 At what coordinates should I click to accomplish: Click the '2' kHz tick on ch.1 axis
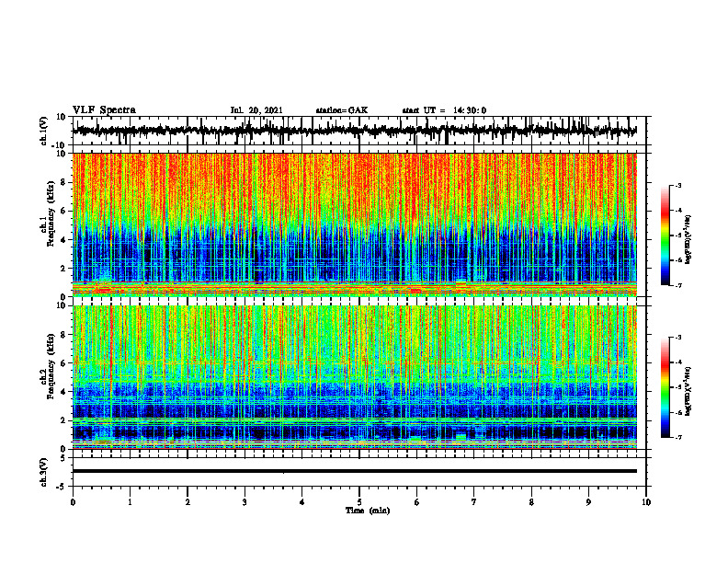click(x=63, y=269)
